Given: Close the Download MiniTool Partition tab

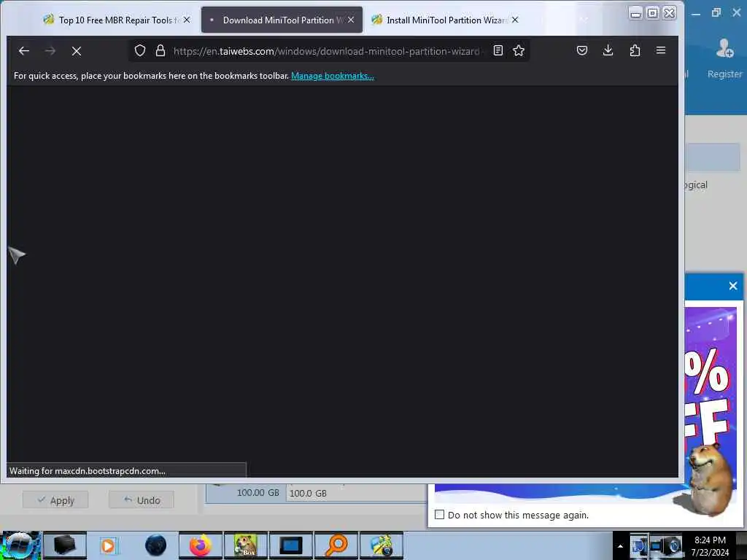Looking at the screenshot, I should 351,20.
